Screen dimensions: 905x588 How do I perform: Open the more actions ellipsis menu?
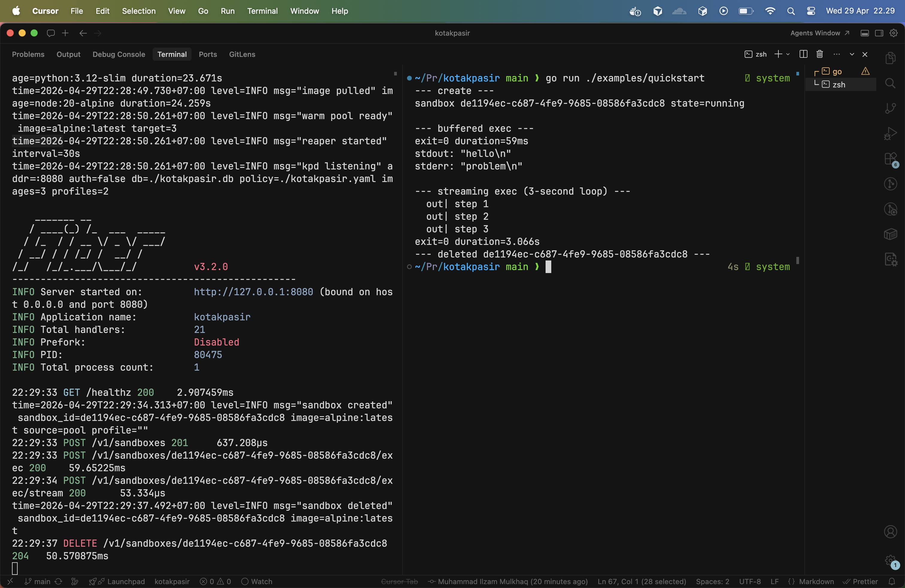(836, 54)
